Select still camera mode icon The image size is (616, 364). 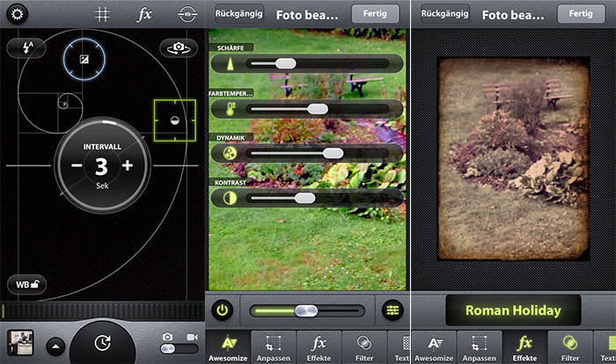167,337
